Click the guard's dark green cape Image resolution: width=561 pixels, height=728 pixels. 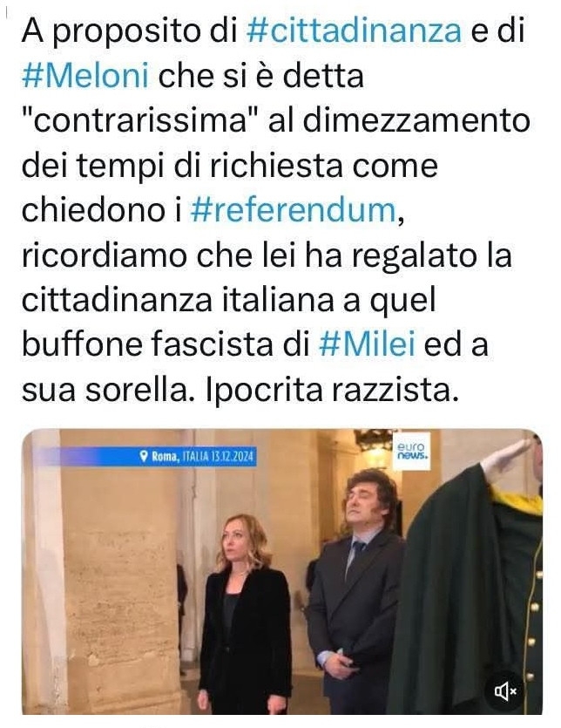459,599
